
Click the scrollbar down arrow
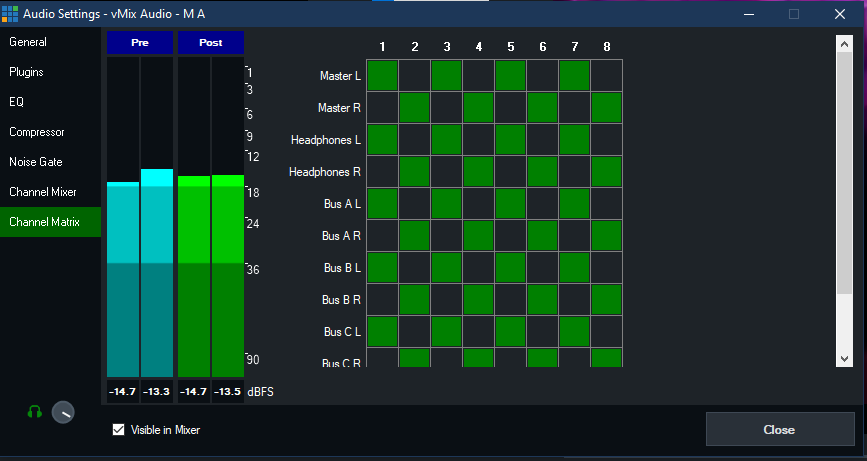[x=845, y=358]
